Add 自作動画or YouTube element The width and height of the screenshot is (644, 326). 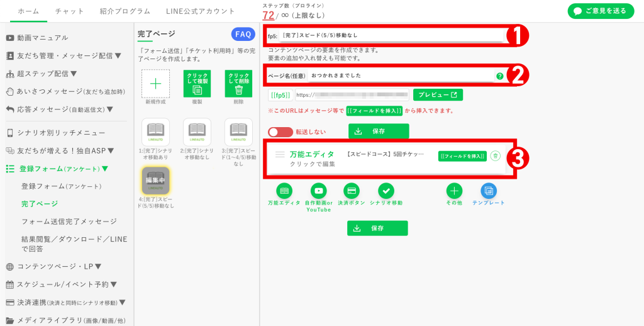tap(318, 191)
